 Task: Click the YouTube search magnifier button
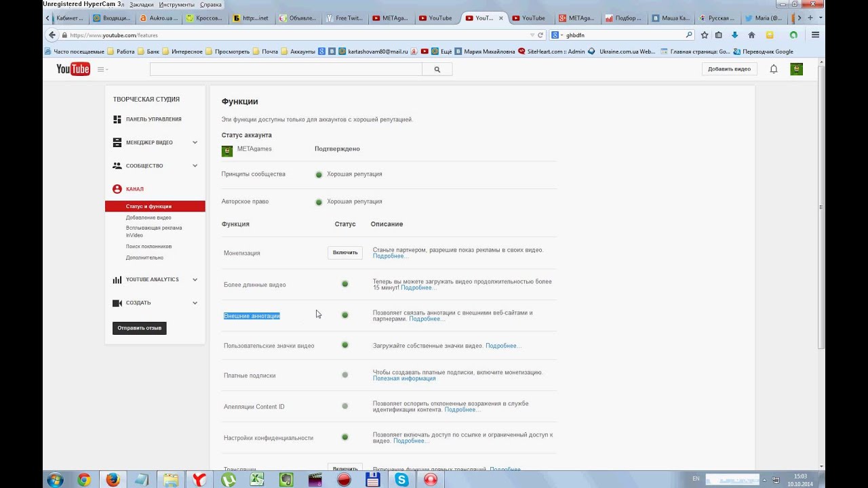click(437, 69)
